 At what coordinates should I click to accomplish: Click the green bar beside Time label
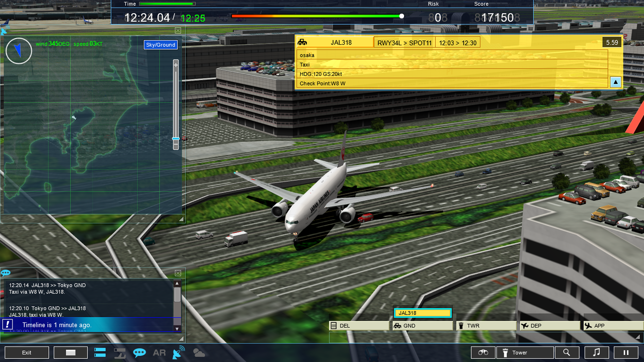(167, 4)
